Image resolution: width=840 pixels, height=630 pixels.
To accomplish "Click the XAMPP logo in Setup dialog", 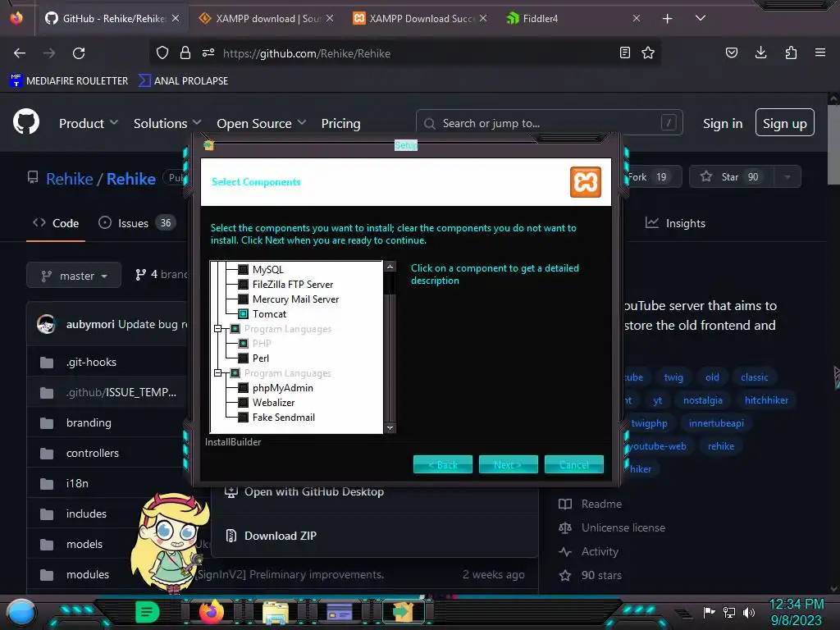I will (585, 182).
